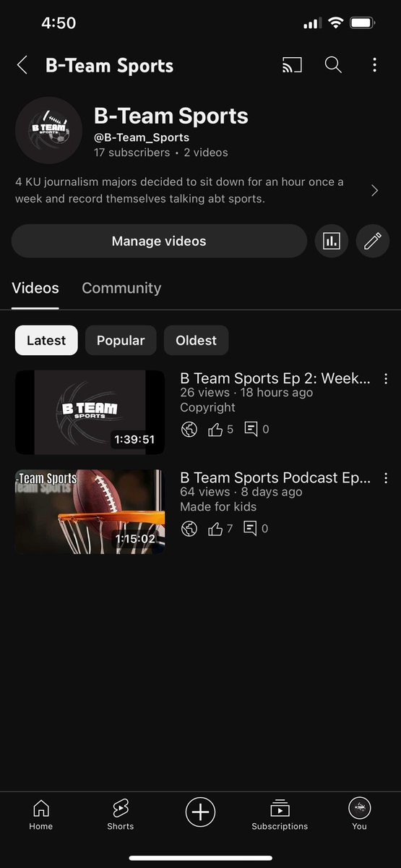The width and height of the screenshot is (401, 868).
Task: Click the 17 subscribers text
Action: click(132, 153)
